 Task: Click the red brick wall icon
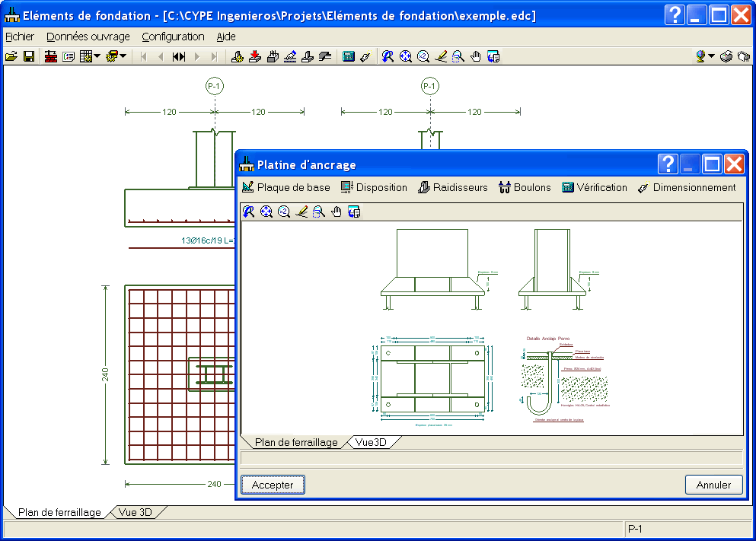(x=50, y=56)
